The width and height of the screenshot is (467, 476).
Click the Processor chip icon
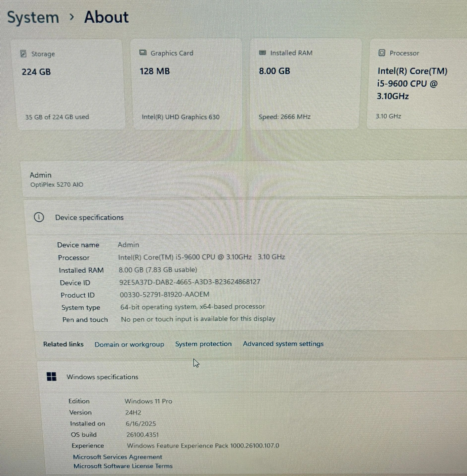click(x=382, y=53)
